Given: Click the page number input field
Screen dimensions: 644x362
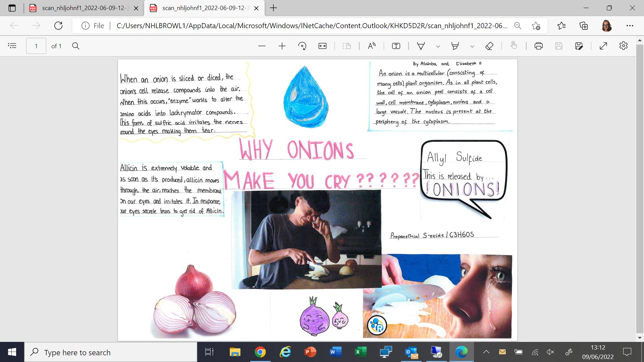Looking at the screenshot, I should coord(36,46).
